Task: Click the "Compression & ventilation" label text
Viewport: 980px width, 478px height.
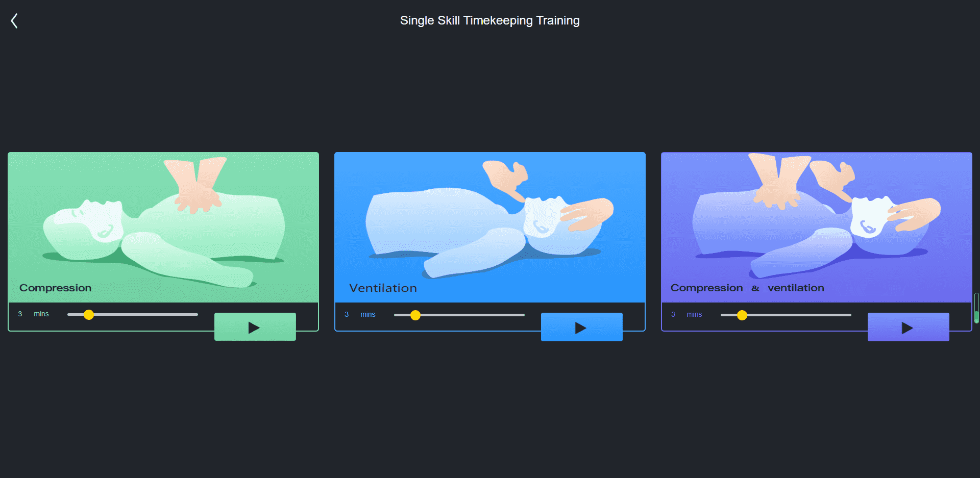Action: coord(747,288)
